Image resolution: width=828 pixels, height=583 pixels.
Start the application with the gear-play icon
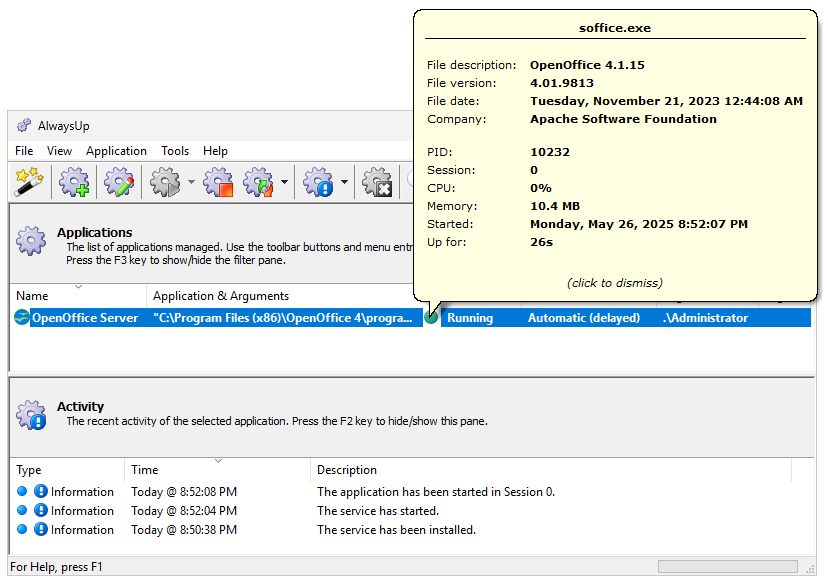click(165, 182)
